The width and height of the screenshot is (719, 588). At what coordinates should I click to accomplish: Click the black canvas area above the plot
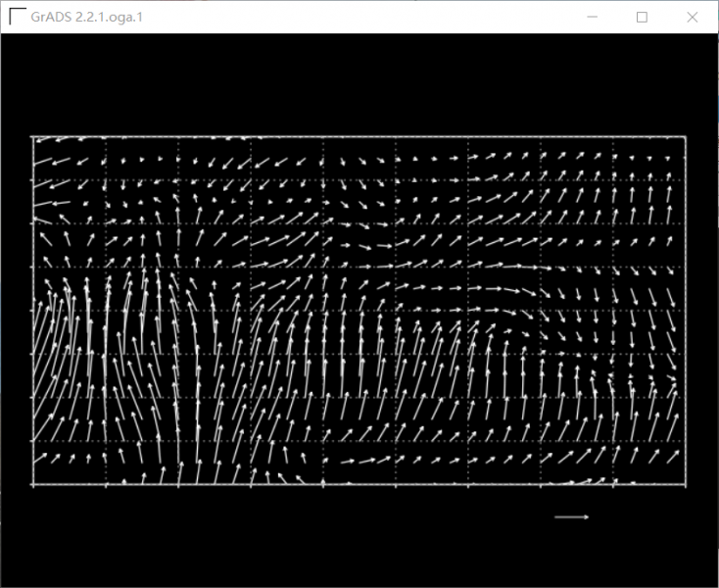point(359,83)
